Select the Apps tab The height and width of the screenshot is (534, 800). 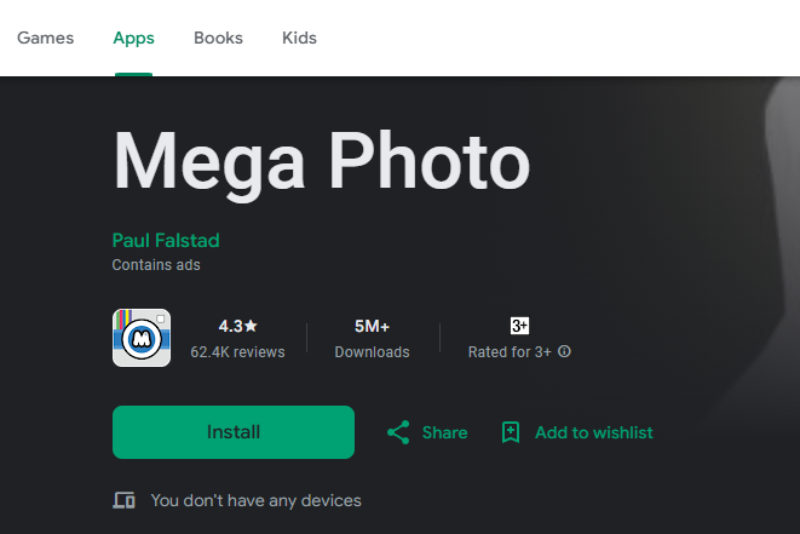coord(134,38)
